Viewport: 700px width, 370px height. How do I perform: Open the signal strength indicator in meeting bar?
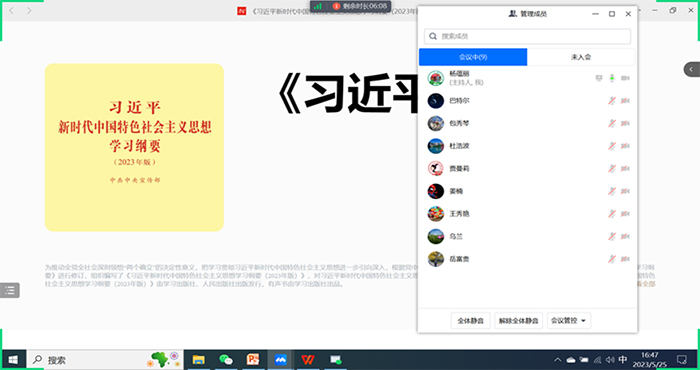(x=318, y=6)
